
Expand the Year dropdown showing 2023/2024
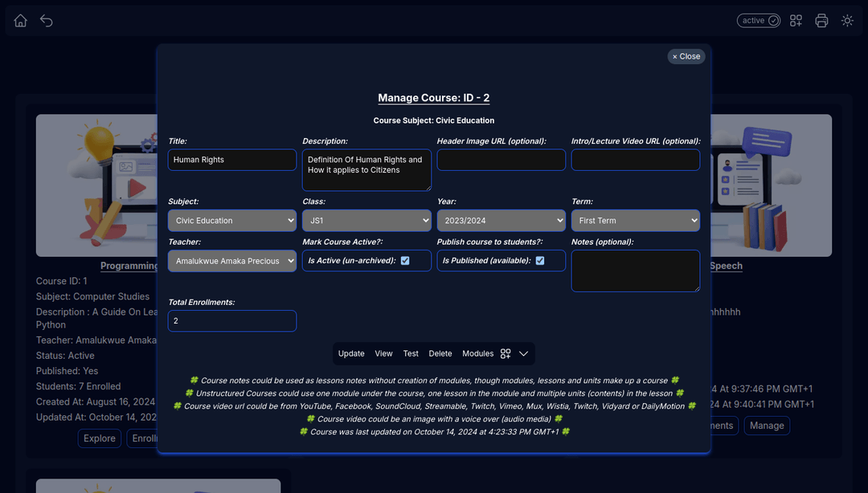501,221
